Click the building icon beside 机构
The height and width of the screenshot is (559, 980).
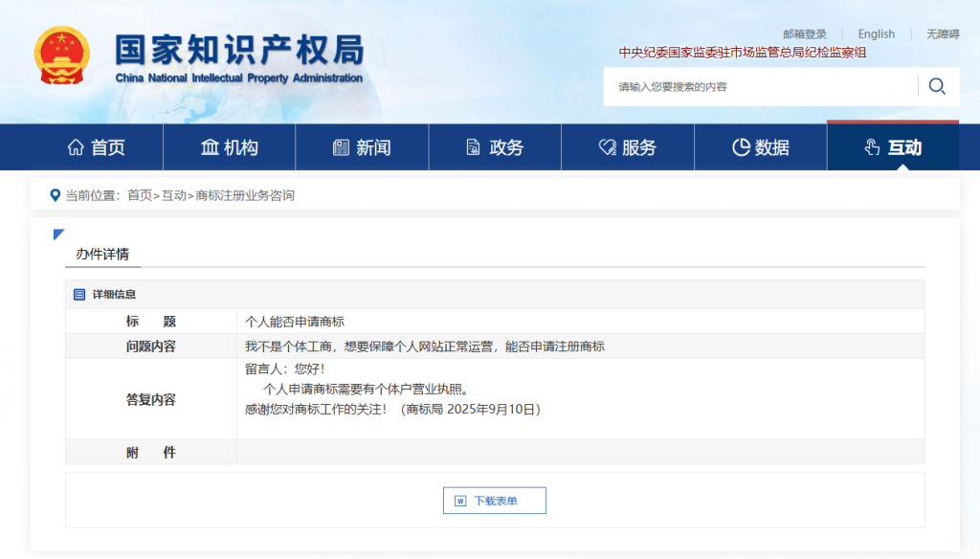coord(210,147)
